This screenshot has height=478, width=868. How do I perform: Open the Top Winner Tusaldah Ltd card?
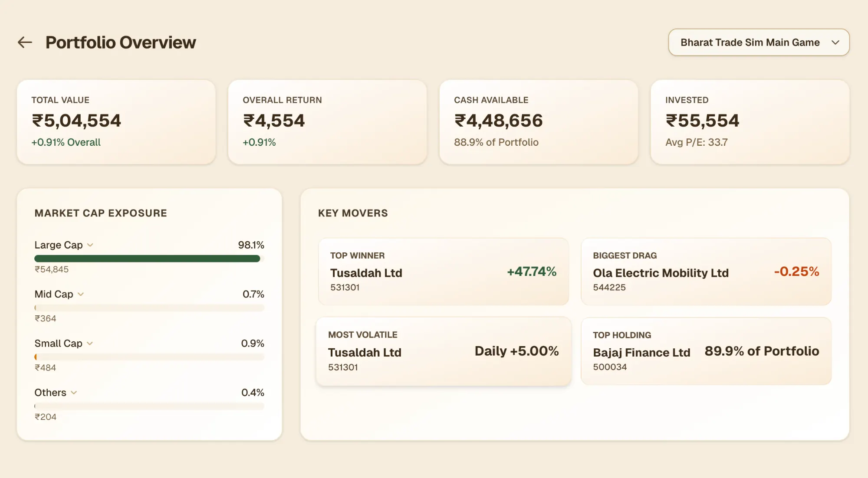tap(443, 272)
